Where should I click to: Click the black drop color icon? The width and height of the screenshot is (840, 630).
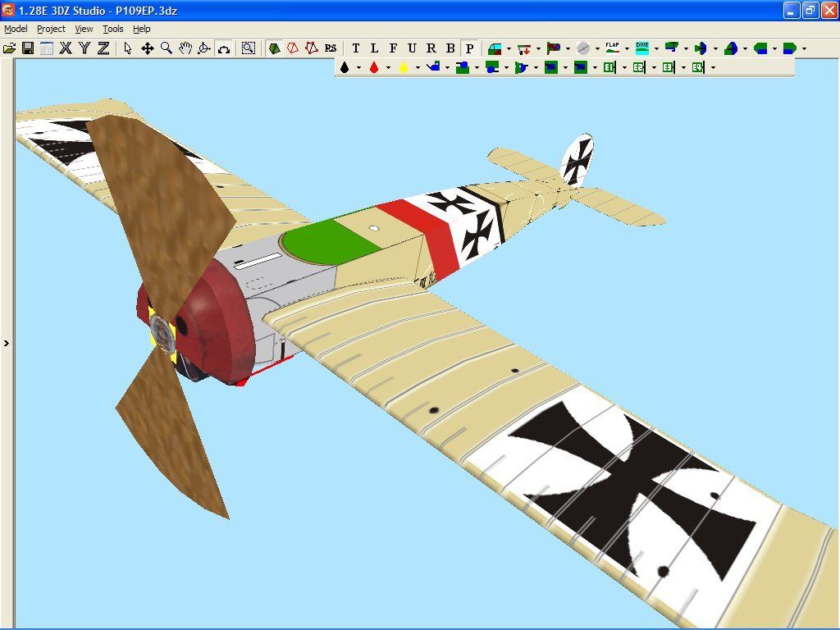click(x=345, y=67)
